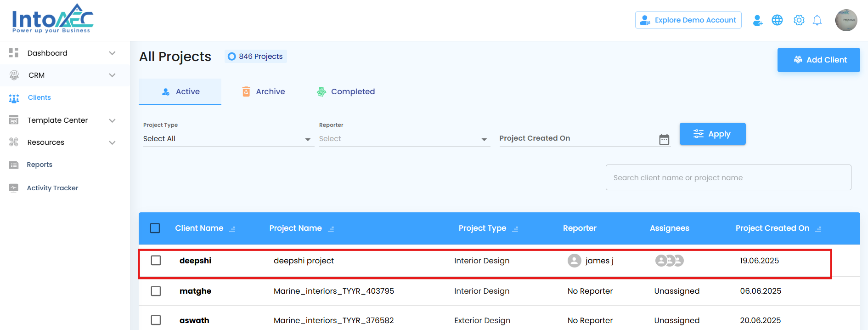Sort by Project Created On icon
Image resolution: width=868 pixels, height=330 pixels.
tap(818, 229)
